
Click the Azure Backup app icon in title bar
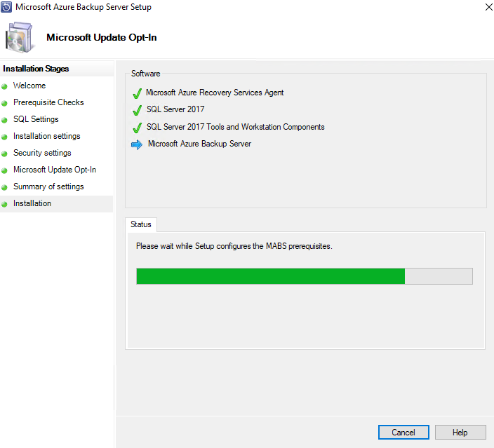coord(6,7)
